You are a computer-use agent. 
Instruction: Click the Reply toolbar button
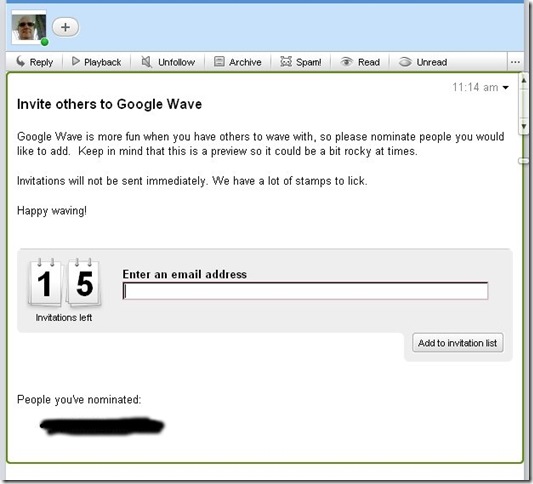(35, 62)
